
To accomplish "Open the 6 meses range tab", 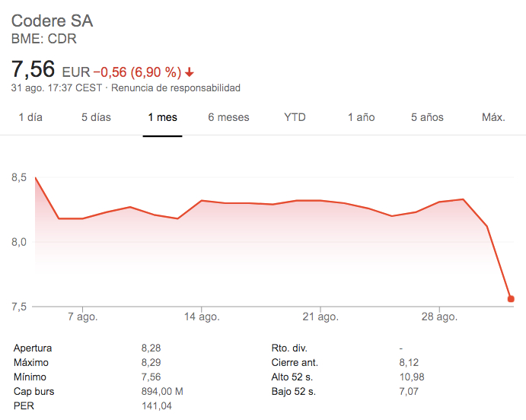I will point(228,117).
